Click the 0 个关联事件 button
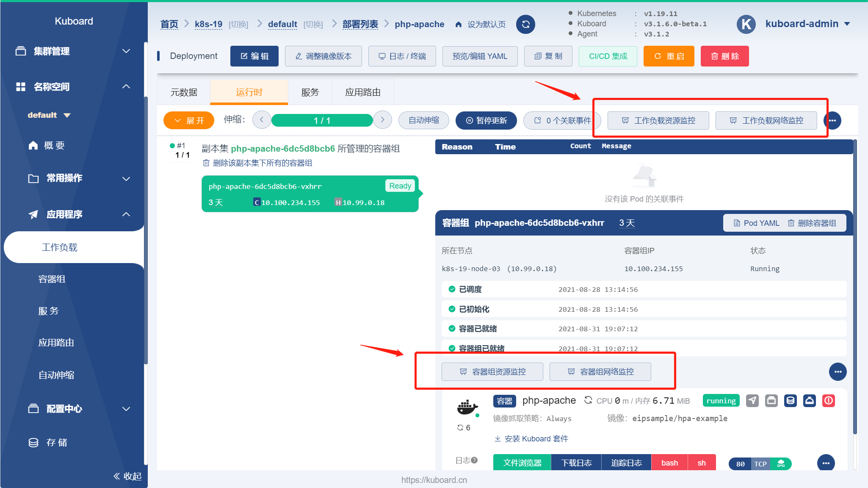The height and width of the screenshot is (488, 868). [562, 120]
